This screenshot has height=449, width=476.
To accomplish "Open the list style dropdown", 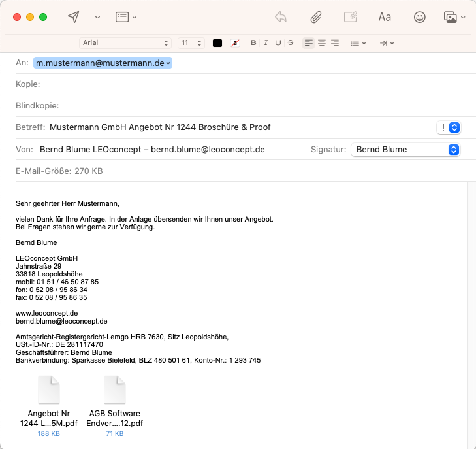I will click(358, 43).
